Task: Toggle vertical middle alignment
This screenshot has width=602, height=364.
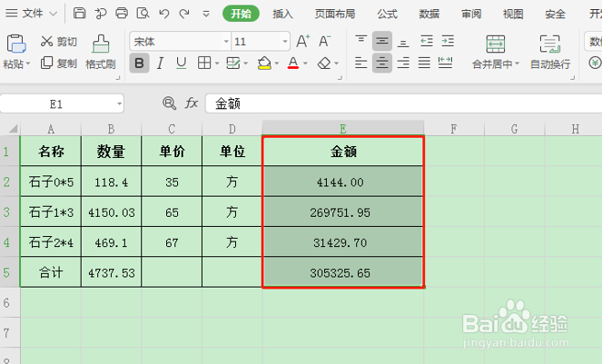Action: (x=382, y=41)
